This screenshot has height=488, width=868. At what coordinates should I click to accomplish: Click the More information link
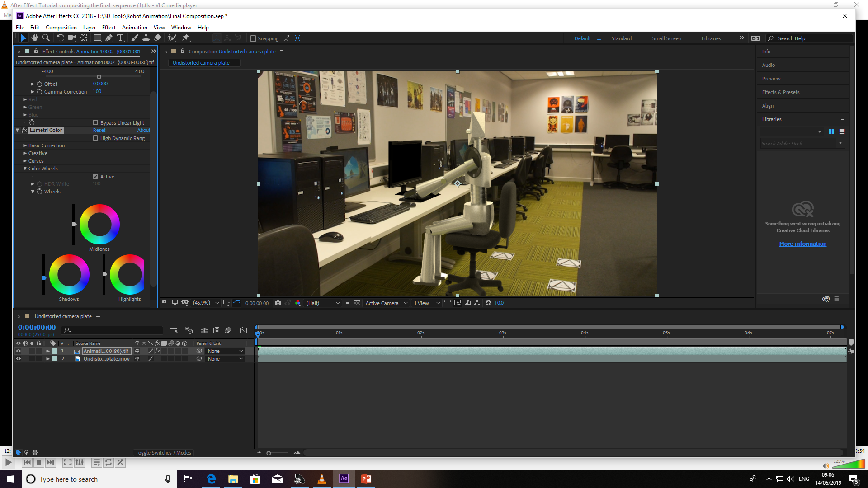click(x=803, y=244)
